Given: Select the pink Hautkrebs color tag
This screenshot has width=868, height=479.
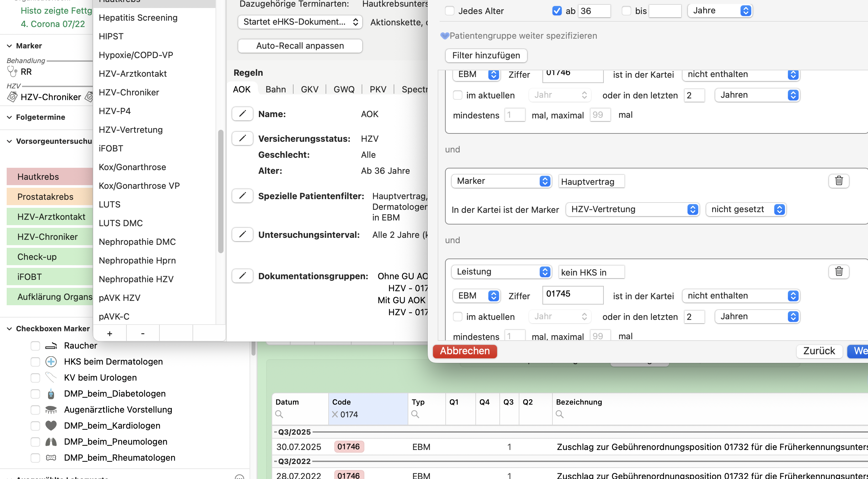Looking at the screenshot, I should coord(49,177).
